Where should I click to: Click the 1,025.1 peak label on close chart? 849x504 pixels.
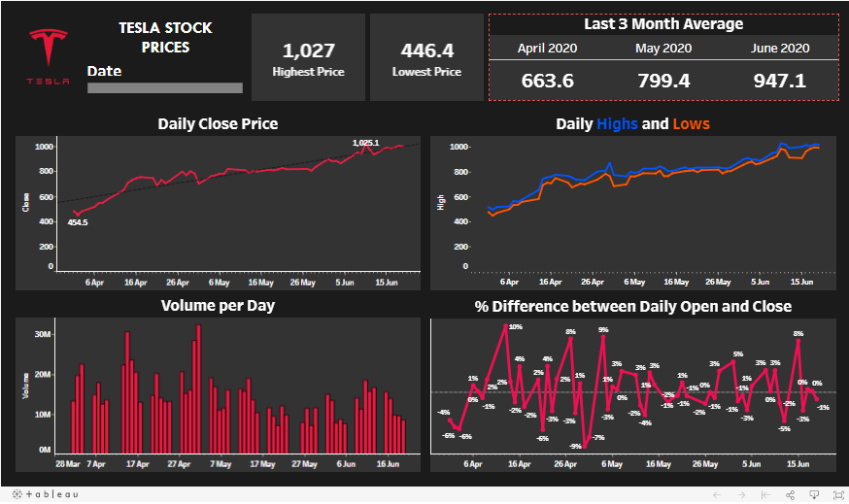(x=366, y=143)
